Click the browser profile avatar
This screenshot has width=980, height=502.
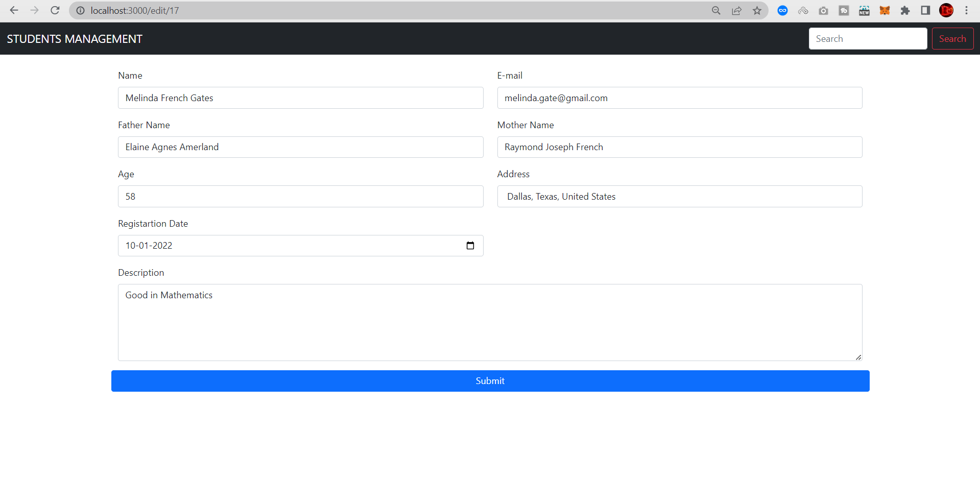point(946,10)
